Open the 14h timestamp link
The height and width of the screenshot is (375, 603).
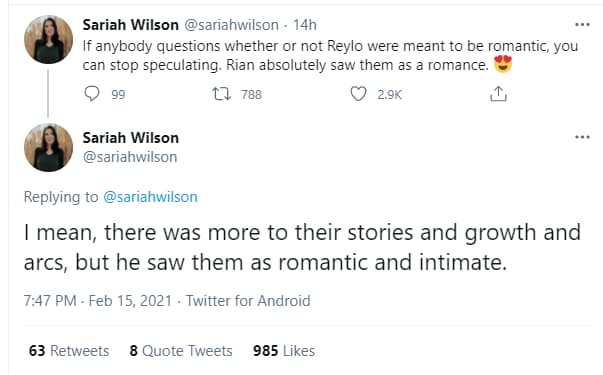coord(305,25)
